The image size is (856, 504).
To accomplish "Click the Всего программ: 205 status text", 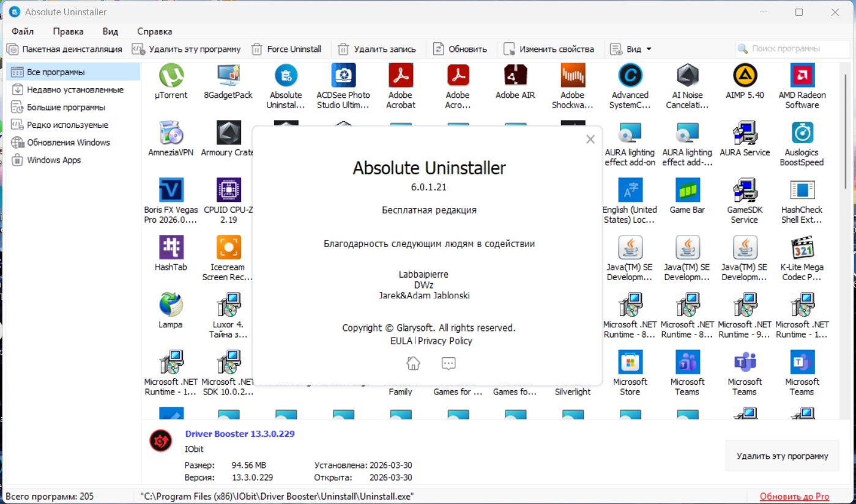I will tap(50, 496).
